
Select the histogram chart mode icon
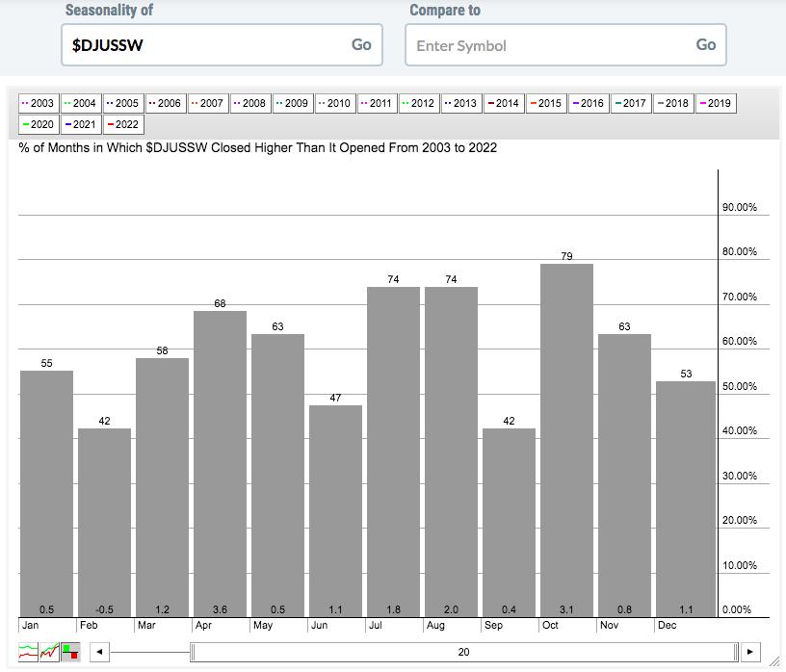point(70,652)
